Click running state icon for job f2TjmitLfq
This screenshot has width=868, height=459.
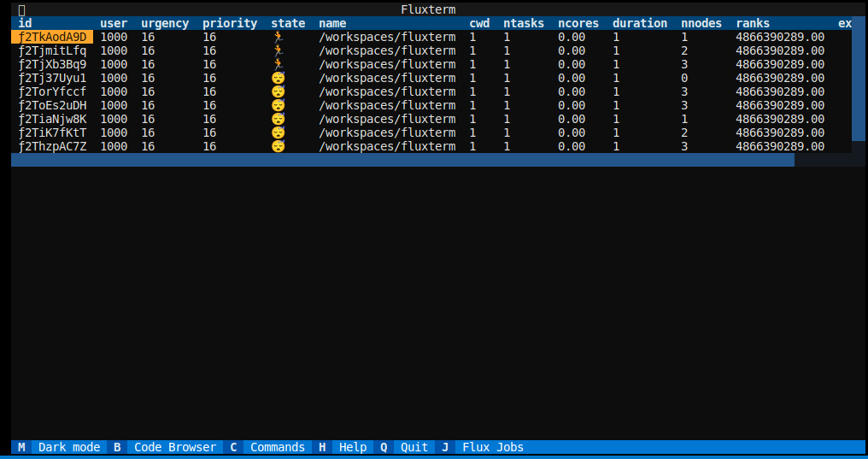point(278,51)
